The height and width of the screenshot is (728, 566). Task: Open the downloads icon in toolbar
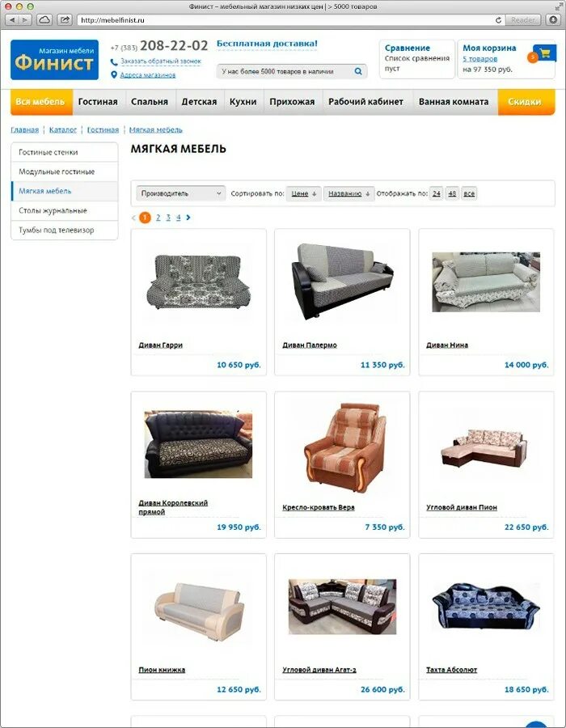click(x=553, y=20)
